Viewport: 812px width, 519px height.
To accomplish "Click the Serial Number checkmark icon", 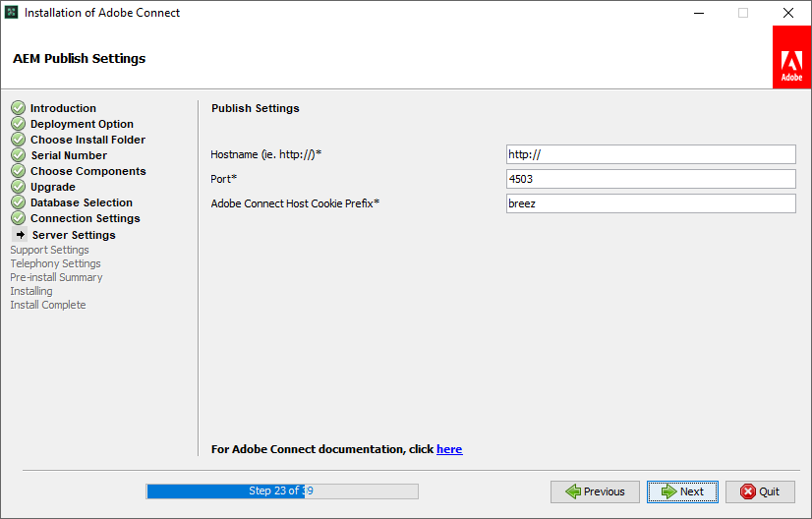I will [18, 155].
